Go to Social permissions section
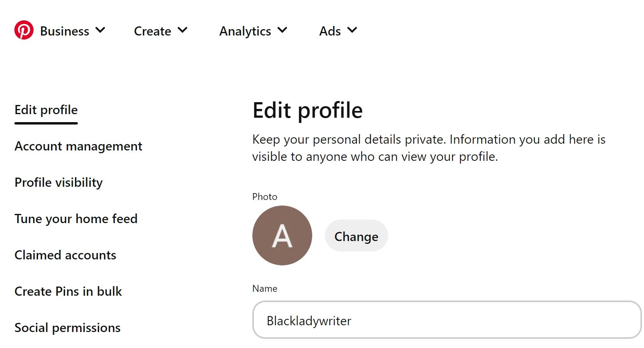Image resolution: width=644 pixels, height=348 pixels. pos(67,328)
